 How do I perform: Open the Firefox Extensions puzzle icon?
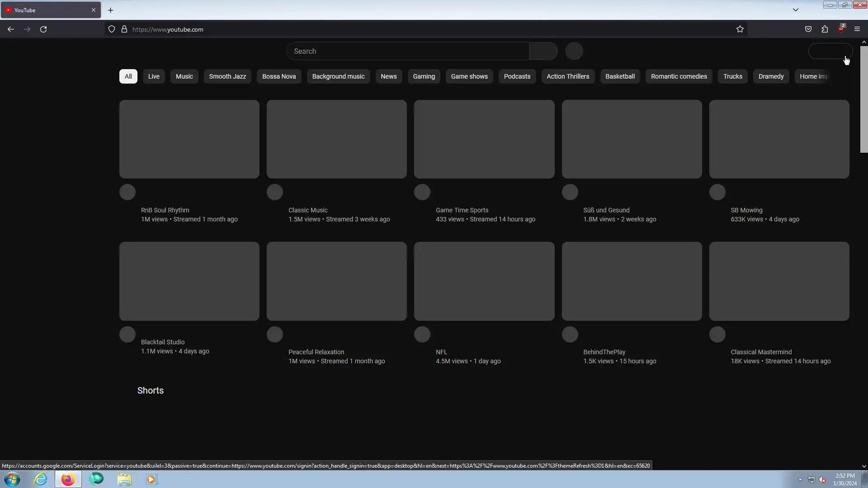pos(825,29)
